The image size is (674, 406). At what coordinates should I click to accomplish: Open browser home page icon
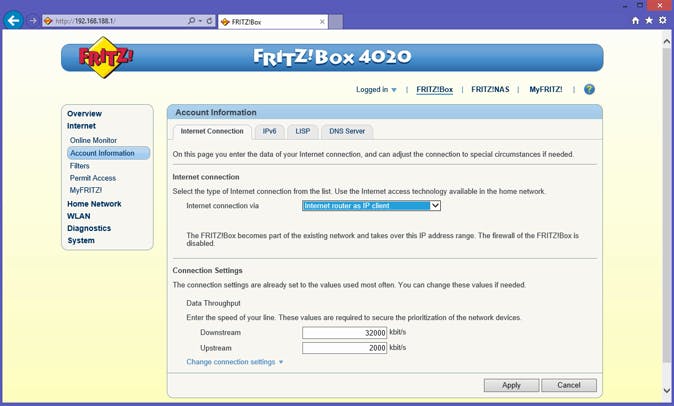pyautogui.click(x=635, y=20)
